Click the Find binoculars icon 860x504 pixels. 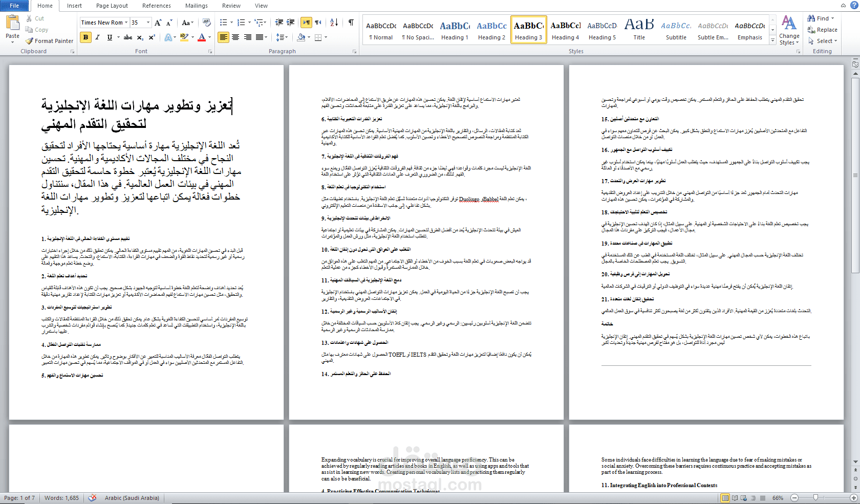pyautogui.click(x=811, y=18)
